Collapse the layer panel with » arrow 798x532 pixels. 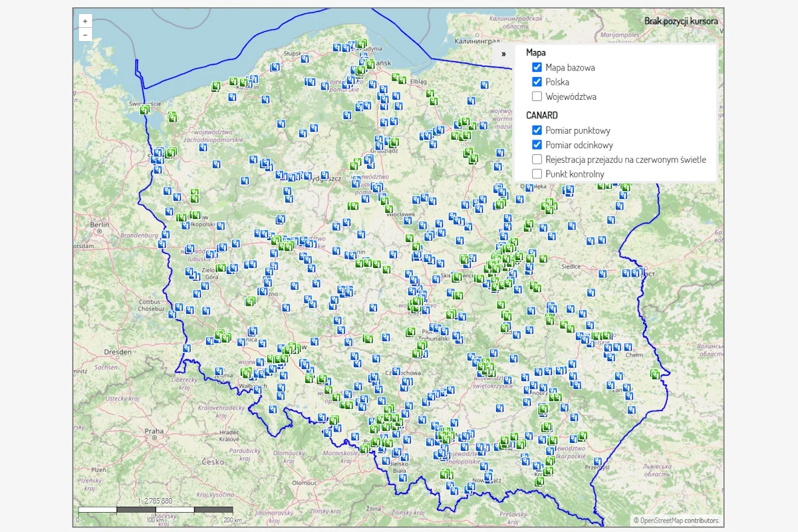(504, 54)
